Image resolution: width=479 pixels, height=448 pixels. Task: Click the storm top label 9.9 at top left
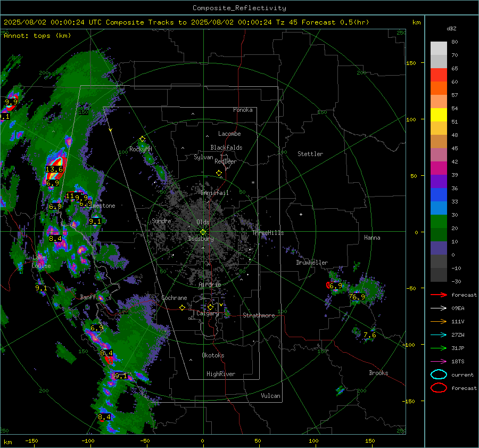[11, 102]
